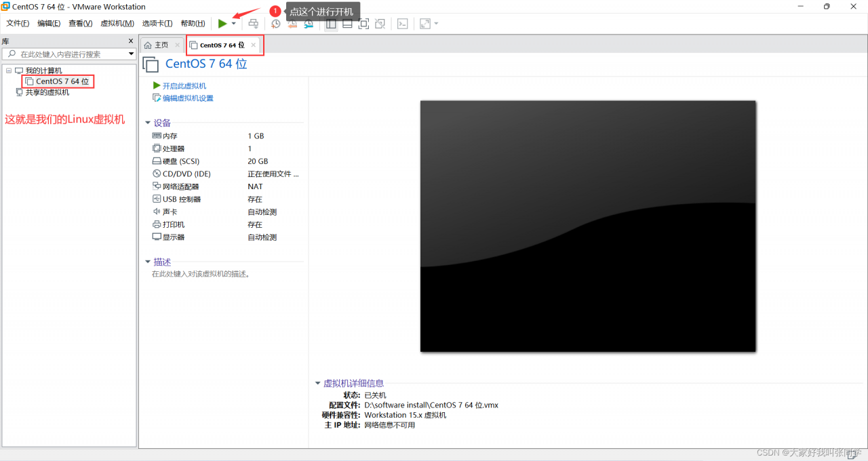Collapse the 虚拟机详细信息 section
This screenshot has width=868, height=461.
tap(317, 383)
